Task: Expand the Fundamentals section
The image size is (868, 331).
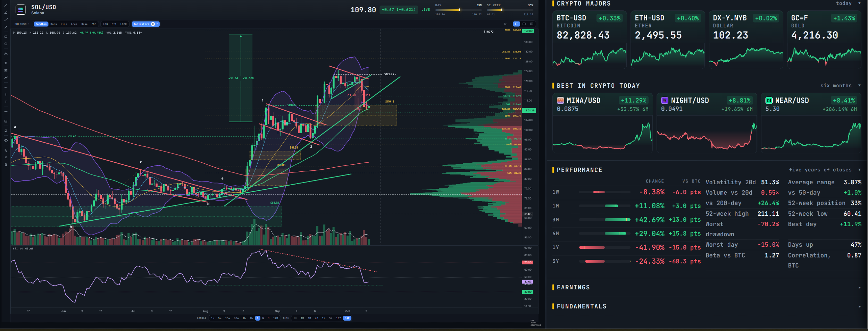Action: [x=707, y=306]
